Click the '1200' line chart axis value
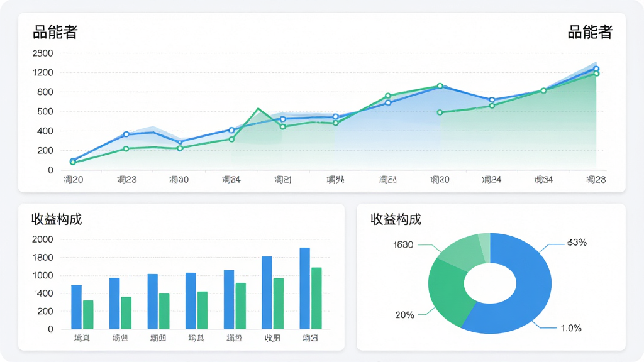The width and height of the screenshot is (644, 362). 43,73
